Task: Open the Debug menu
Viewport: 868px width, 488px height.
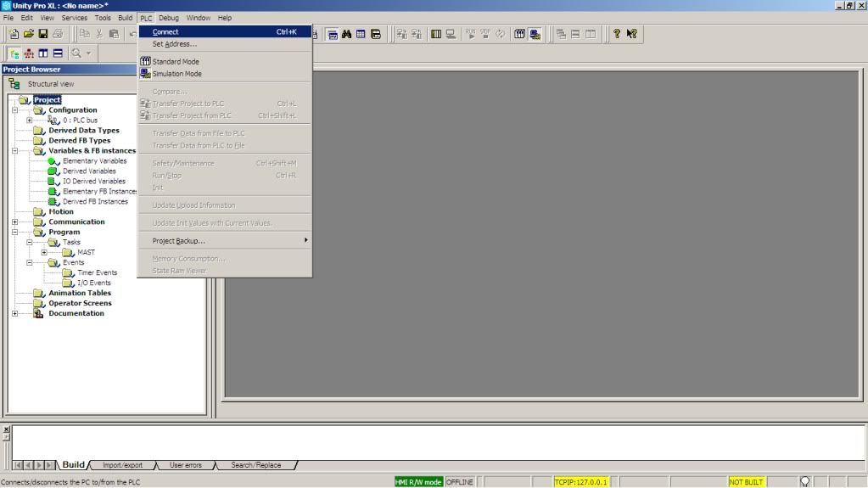Action: (169, 18)
